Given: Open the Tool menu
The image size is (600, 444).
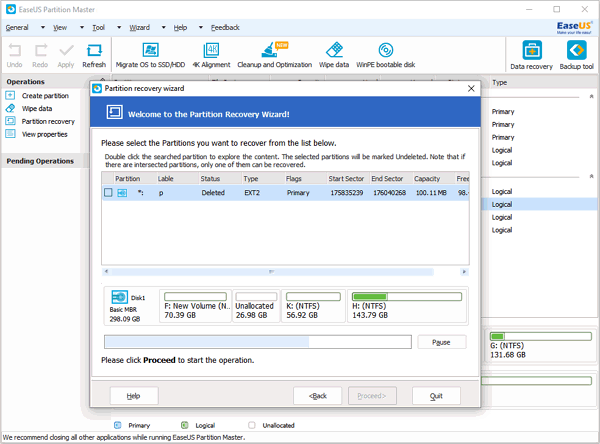Looking at the screenshot, I should pos(98,28).
